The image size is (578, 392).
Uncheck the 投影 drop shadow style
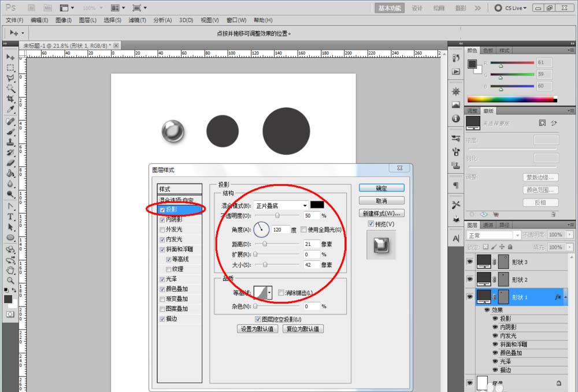[x=162, y=210]
